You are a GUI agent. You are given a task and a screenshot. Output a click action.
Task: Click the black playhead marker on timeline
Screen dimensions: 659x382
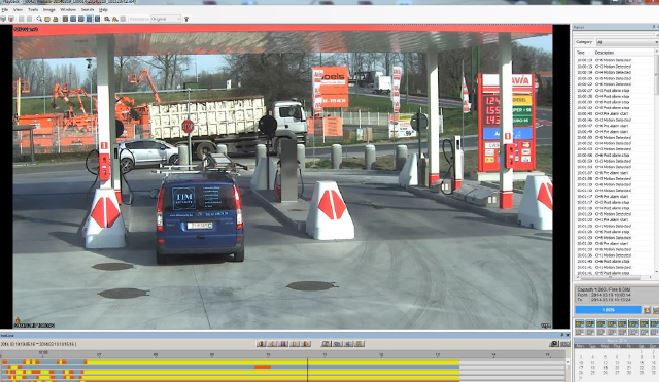[308, 370]
